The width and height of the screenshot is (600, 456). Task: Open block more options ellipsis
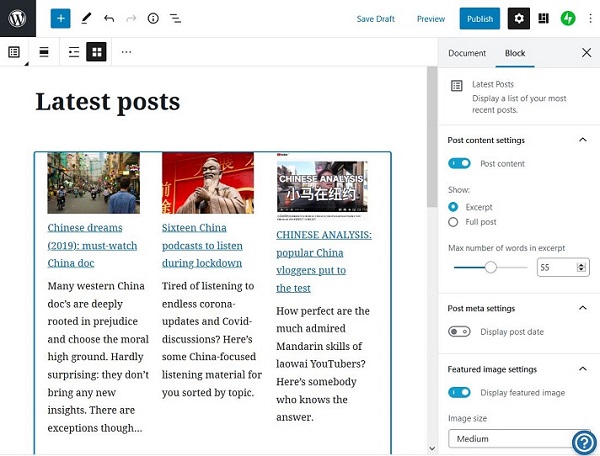[126, 52]
